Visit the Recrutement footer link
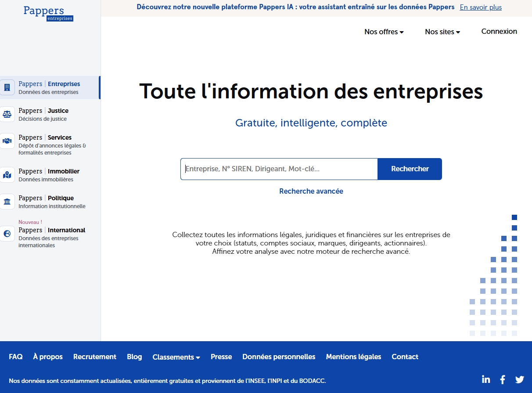The width and height of the screenshot is (532, 393). (x=95, y=357)
